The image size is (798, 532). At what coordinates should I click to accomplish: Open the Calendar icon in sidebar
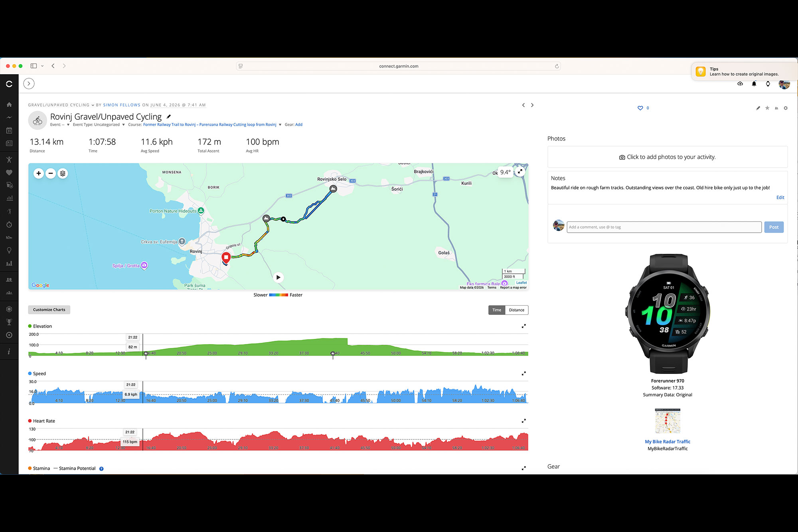point(9,131)
